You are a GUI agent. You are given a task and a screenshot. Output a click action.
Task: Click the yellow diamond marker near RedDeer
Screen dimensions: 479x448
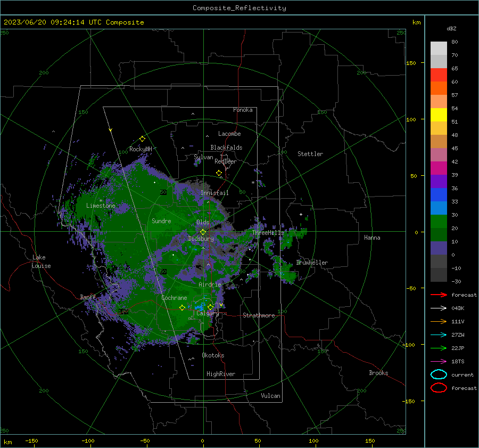coord(219,173)
